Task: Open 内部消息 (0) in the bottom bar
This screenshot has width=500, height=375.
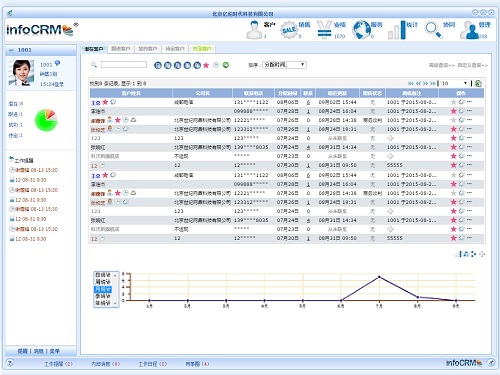Action: [x=105, y=364]
